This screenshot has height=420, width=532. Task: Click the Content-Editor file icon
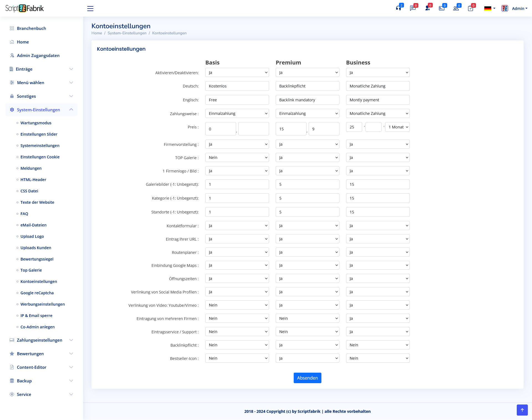12,367
